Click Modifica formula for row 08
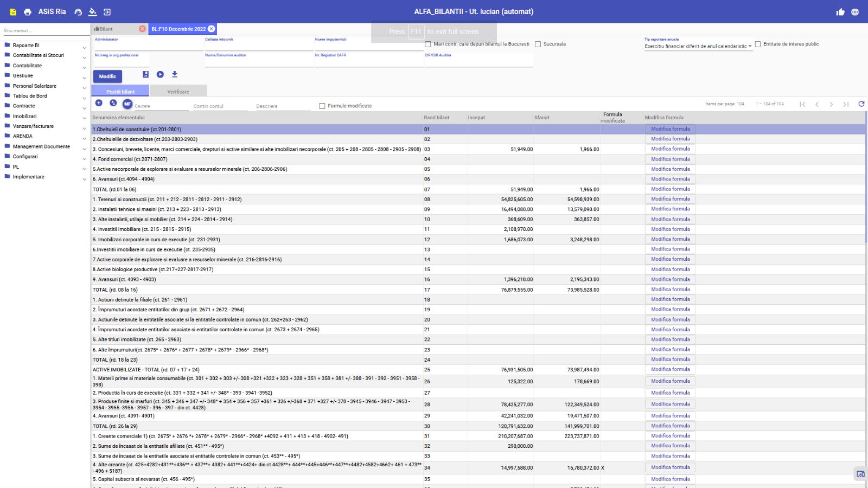The width and height of the screenshot is (868, 488). (x=671, y=199)
